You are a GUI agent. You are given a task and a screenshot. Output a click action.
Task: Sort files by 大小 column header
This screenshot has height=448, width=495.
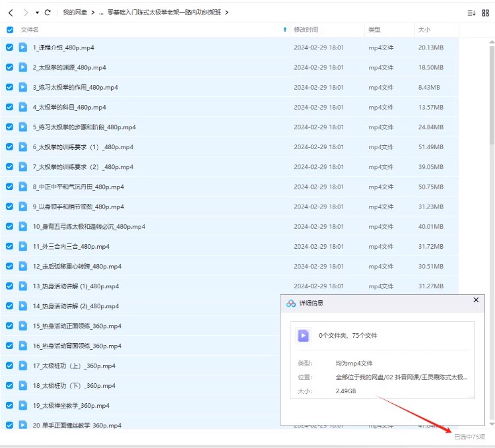(424, 30)
